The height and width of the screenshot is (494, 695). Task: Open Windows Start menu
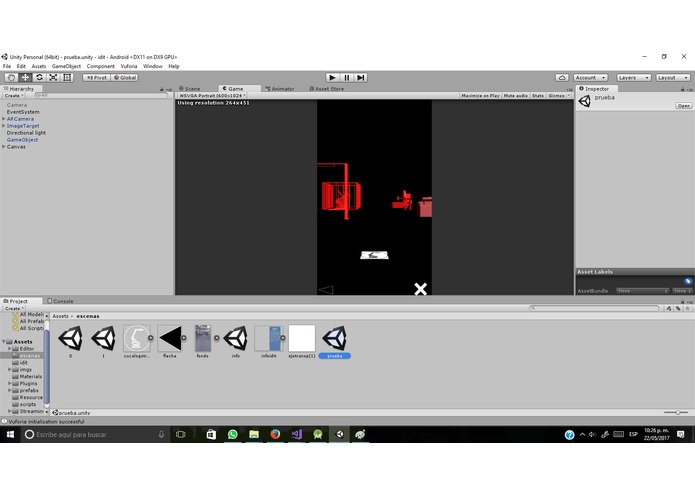[x=10, y=435]
